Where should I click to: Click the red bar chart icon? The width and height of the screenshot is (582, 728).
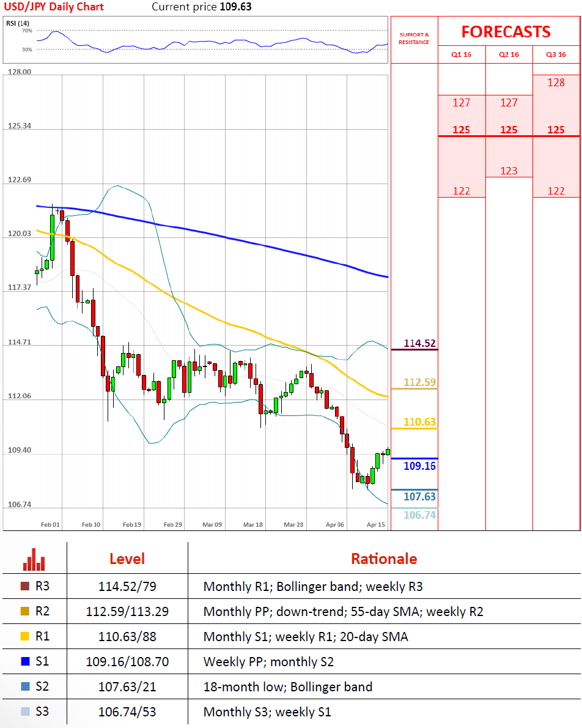(34, 560)
